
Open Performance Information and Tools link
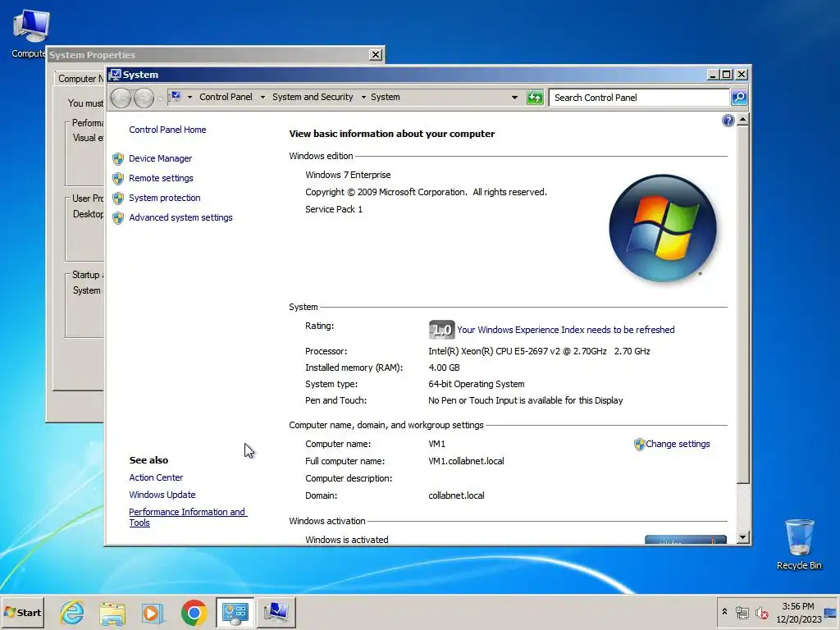188,518
